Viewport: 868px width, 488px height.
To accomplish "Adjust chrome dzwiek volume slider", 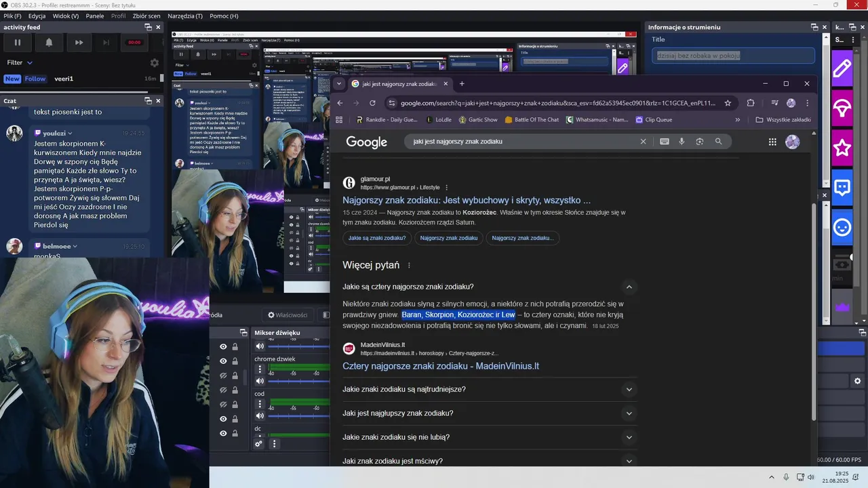I will [x=298, y=381].
